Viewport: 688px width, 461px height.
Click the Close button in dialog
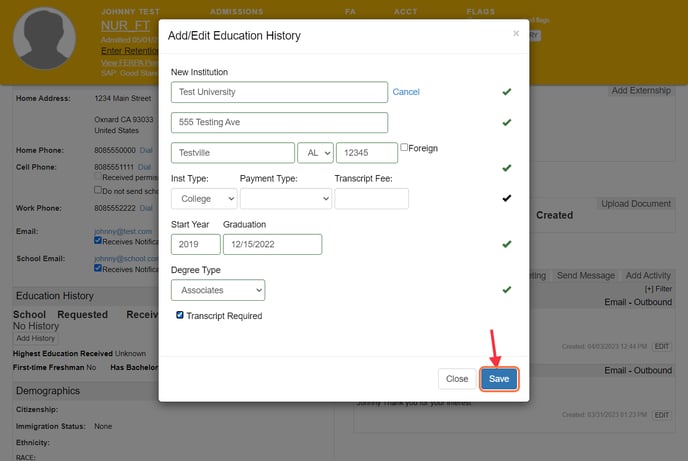457,379
